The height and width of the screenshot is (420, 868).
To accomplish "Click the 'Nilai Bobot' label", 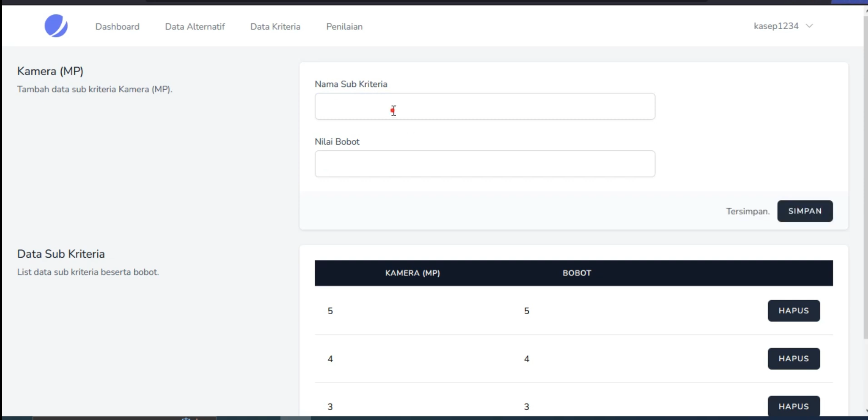I will click(x=337, y=142).
